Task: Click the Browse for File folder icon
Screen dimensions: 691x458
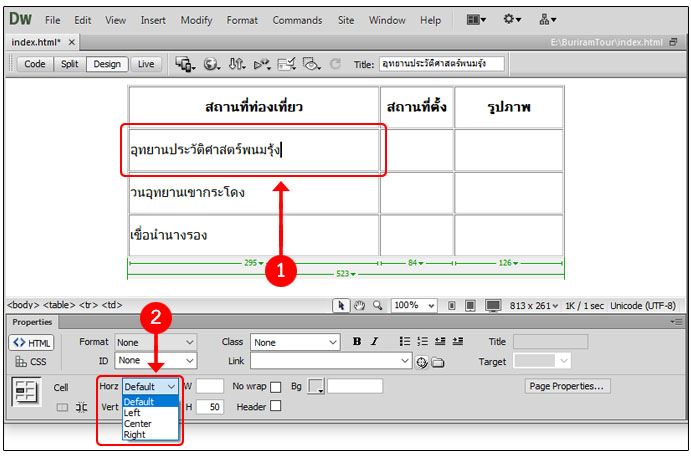Action: click(x=437, y=361)
